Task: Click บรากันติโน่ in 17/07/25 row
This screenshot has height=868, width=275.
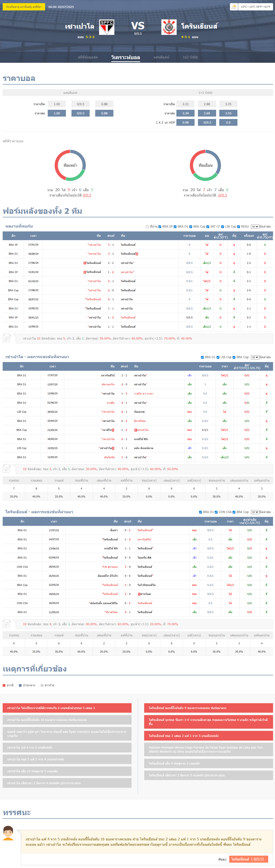Action: 108,375
